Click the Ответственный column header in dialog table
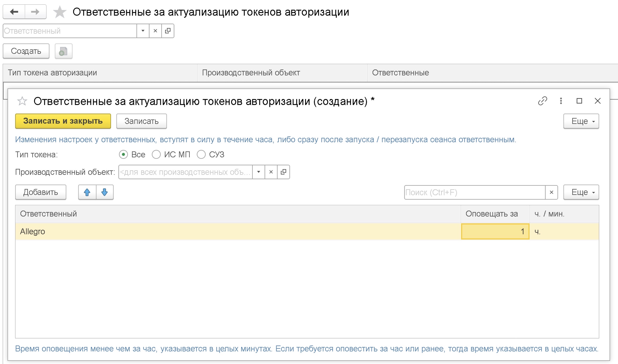 [x=238, y=214]
